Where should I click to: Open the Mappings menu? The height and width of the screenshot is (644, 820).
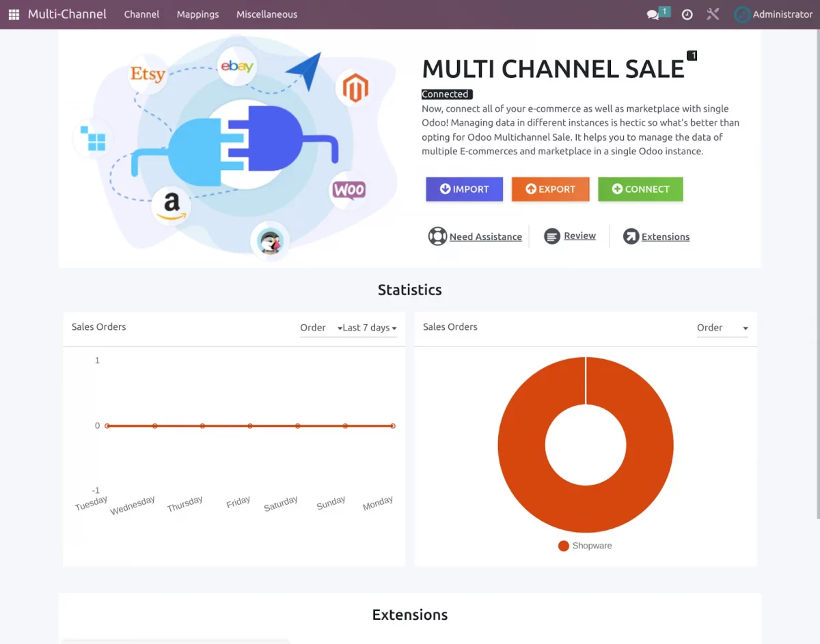pos(197,14)
